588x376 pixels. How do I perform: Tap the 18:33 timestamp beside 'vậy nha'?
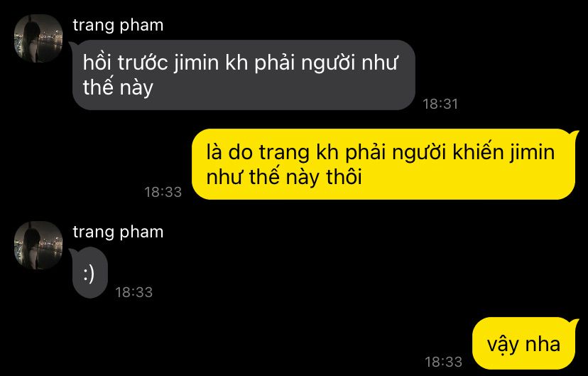pos(443,362)
